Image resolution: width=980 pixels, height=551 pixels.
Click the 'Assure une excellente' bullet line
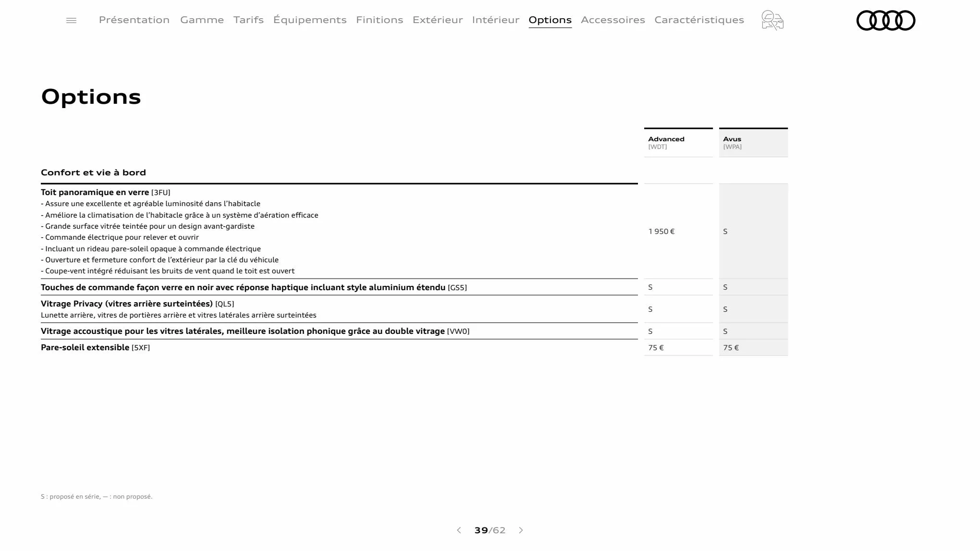[x=150, y=204]
